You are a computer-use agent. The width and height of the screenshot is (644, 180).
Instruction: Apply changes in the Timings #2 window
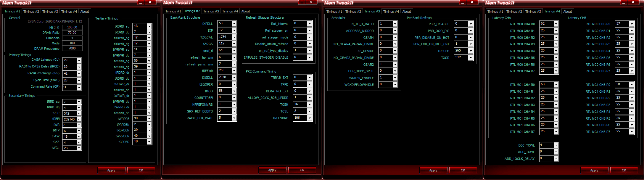pyautogui.click(x=272, y=170)
